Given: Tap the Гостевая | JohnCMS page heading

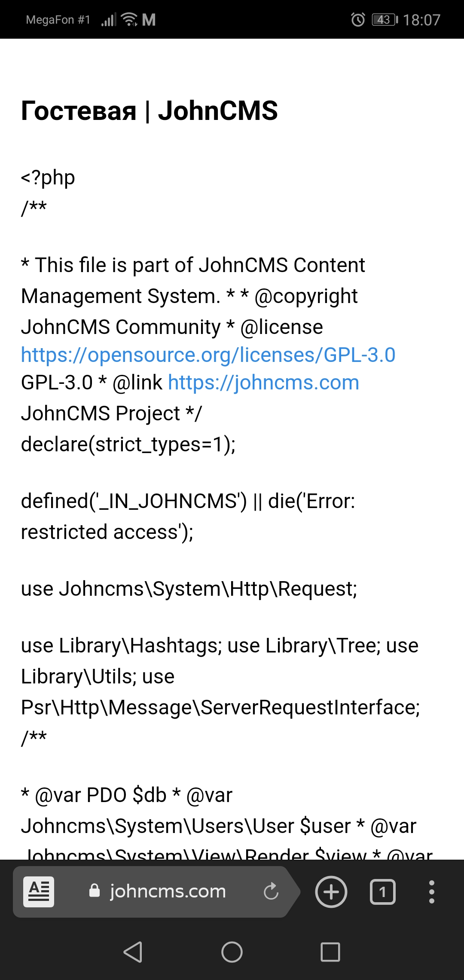Looking at the screenshot, I should click(149, 111).
